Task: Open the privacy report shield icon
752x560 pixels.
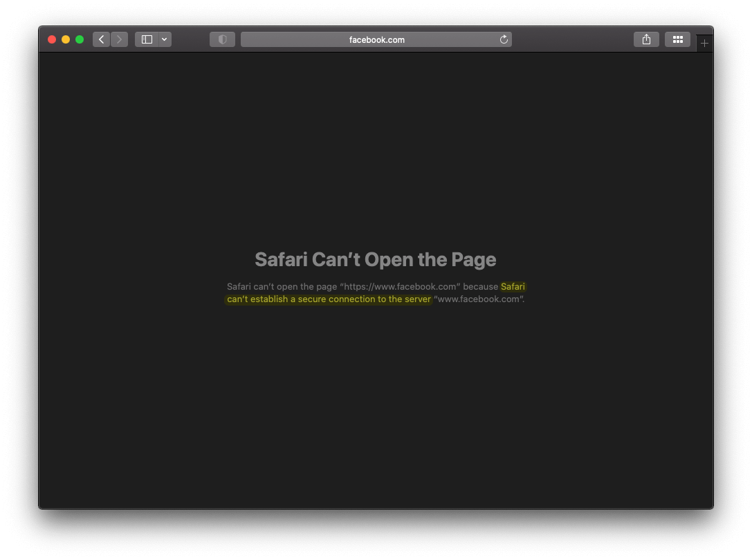Action: [223, 39]
